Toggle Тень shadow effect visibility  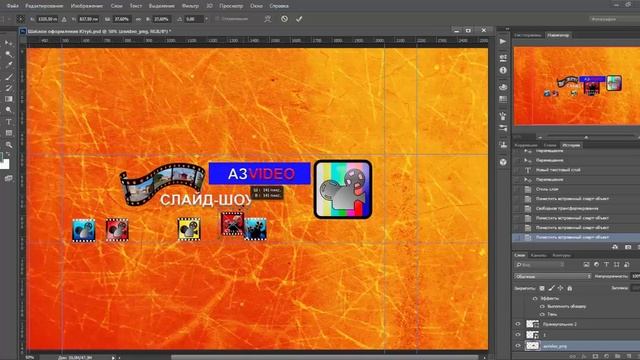tap(542, 314)
